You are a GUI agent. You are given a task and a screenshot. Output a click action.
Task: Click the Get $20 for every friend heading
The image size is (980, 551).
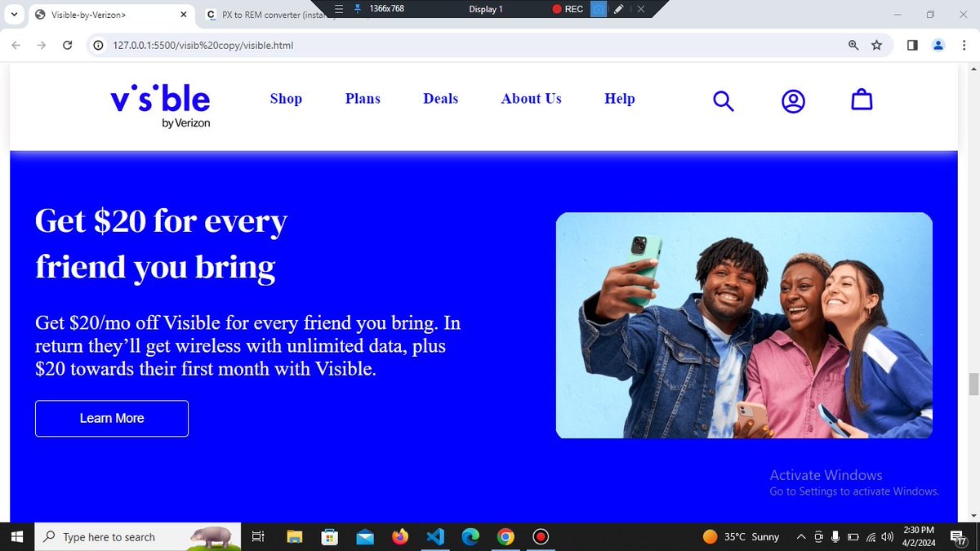click(x=161, y=243)
